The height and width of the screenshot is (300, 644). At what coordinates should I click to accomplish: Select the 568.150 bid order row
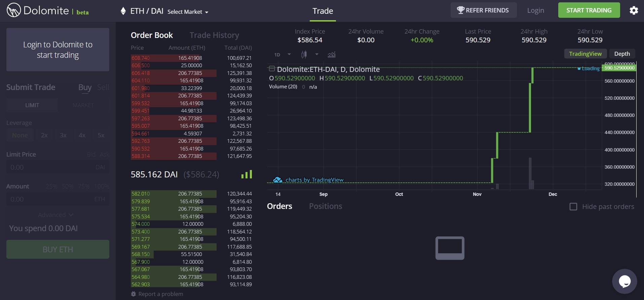(191, 254)
